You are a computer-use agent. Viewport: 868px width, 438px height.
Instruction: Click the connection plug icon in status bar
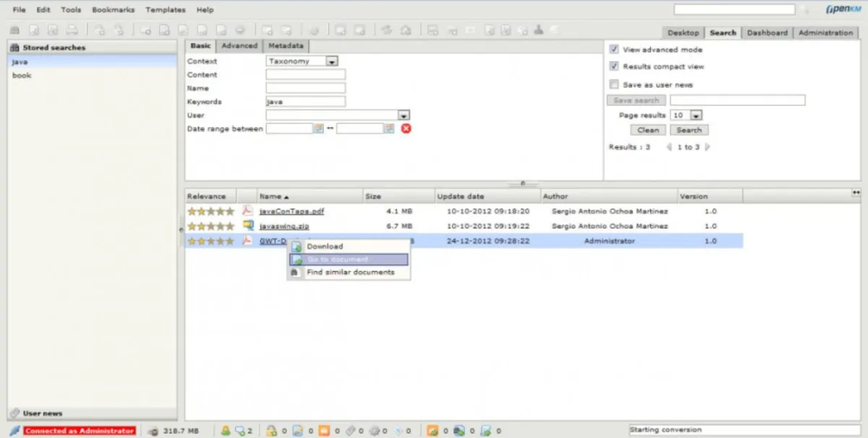click(14, 430)
